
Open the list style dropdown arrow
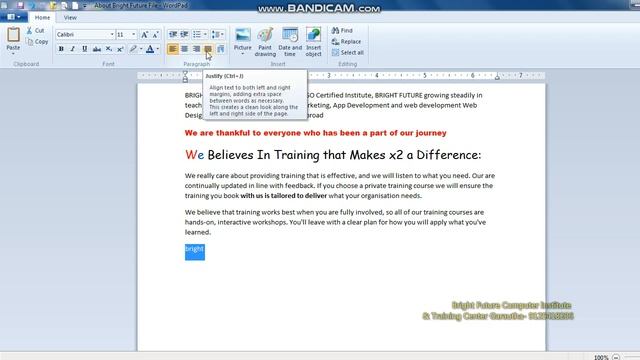[205, 34]
